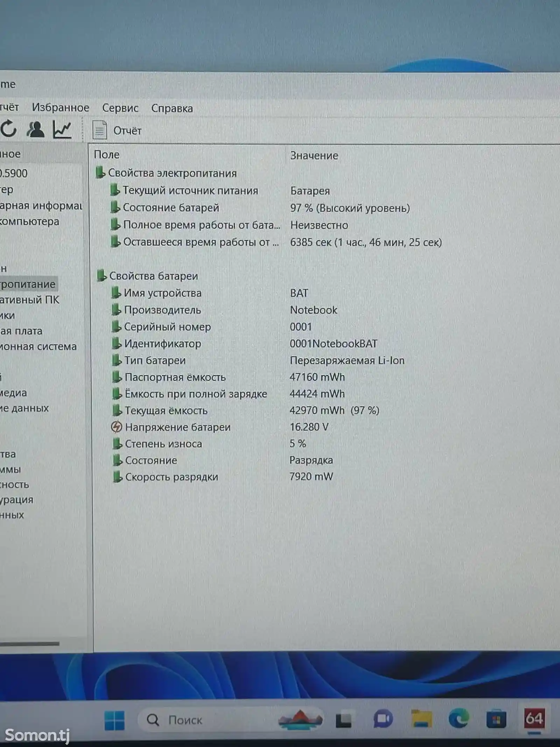
Task: Click the 97 % (Высокий уровень) value
Action: tap(350, 208)
